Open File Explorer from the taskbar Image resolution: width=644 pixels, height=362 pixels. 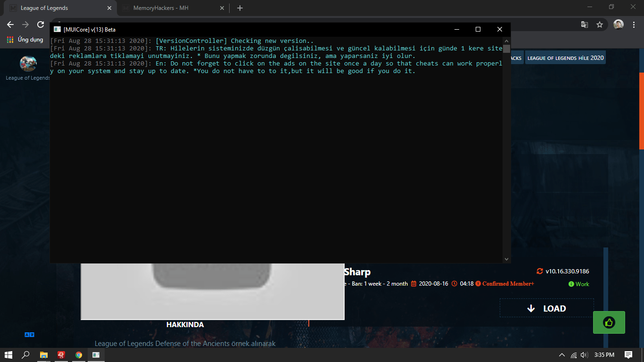[x=43, y=355]
